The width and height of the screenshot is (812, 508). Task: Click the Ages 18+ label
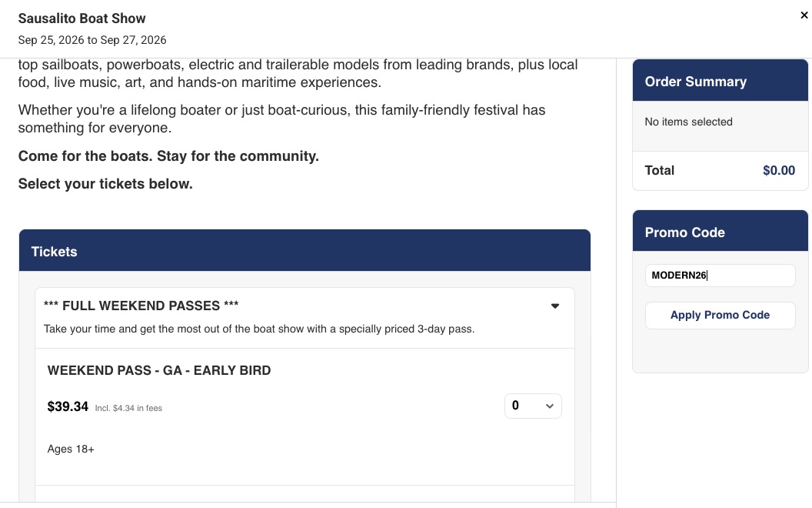coord(71,449)
